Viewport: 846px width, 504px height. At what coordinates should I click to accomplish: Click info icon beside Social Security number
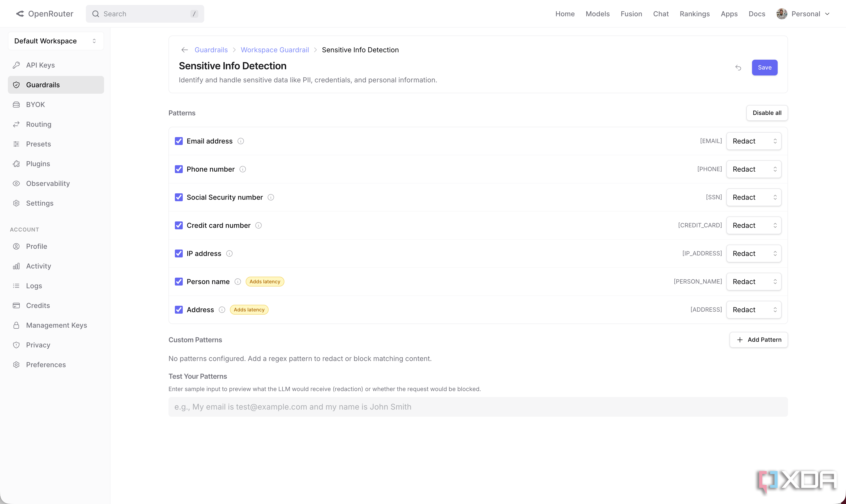click(271, 197)
